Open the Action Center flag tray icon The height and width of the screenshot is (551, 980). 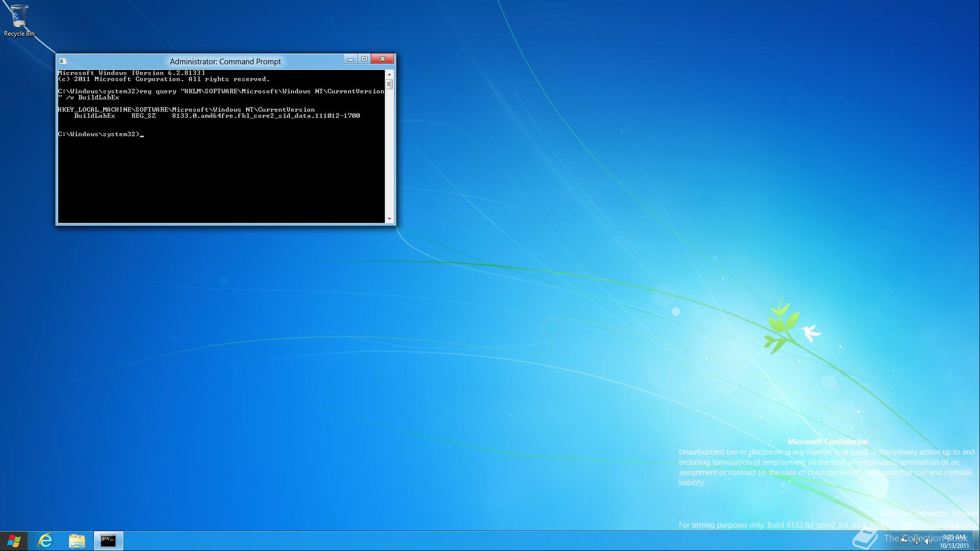point(903,541)
